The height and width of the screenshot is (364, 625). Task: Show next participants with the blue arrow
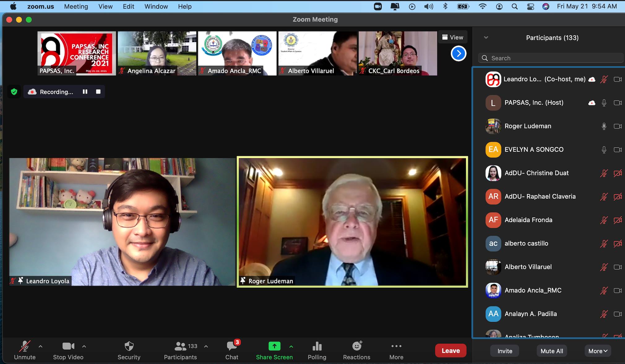point(459,53)
